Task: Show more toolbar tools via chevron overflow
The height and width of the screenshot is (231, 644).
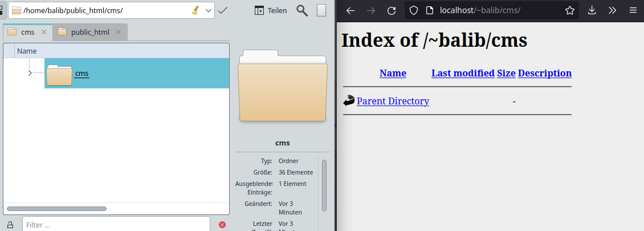Action: click(x=612, y=10)
